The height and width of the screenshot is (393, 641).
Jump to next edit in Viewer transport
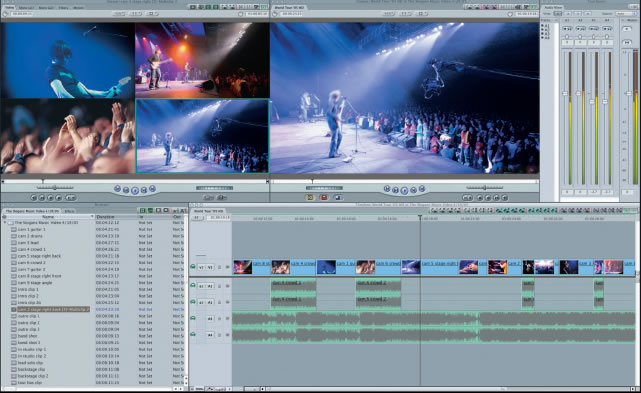152,189
